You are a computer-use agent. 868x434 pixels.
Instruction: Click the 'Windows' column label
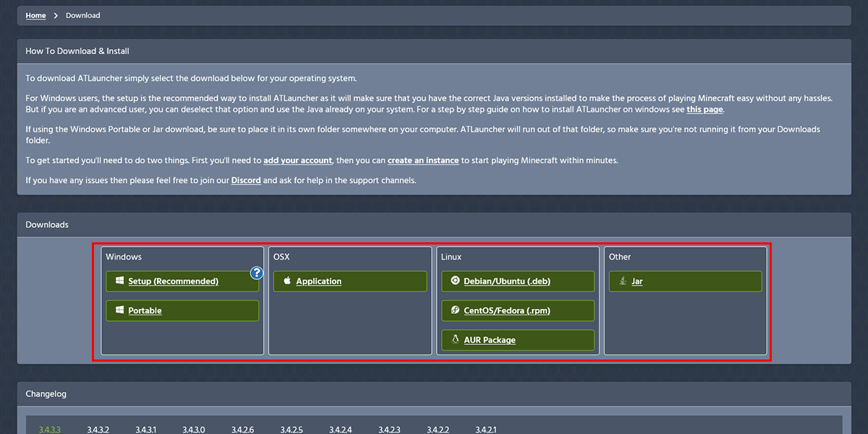pos(124,257)
